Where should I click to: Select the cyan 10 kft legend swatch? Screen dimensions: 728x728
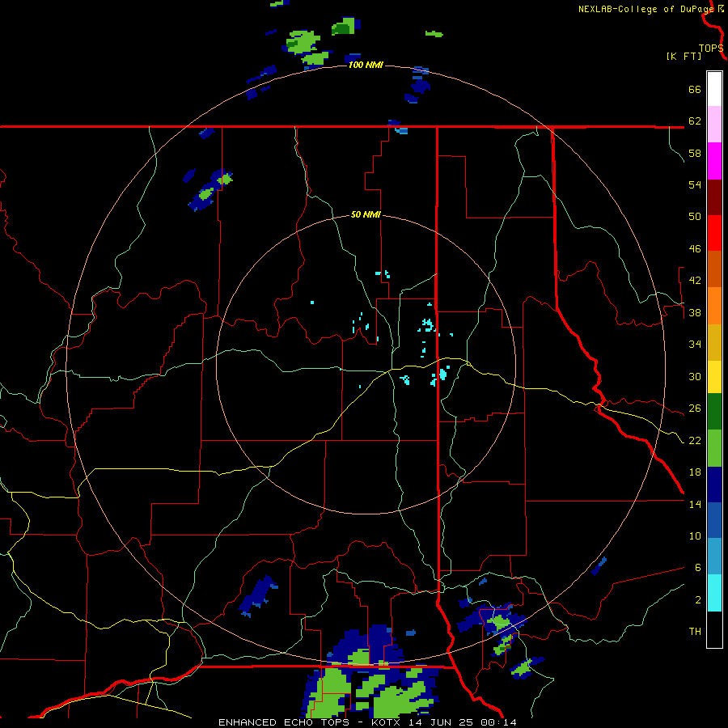[714, 593]
